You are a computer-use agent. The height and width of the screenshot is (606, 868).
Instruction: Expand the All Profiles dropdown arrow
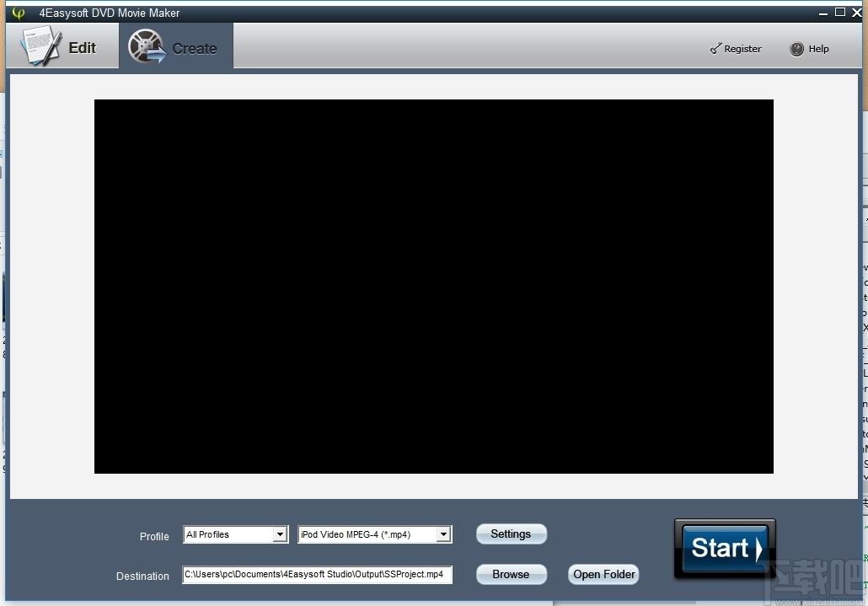point(280,534)
